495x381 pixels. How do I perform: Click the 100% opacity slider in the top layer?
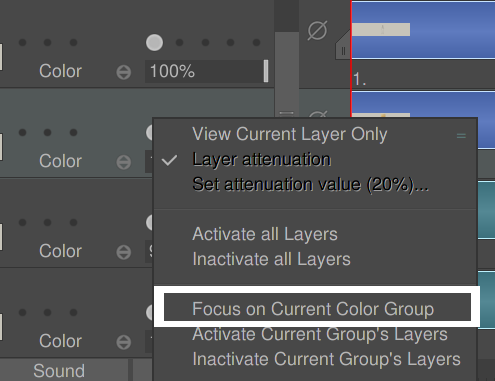(x=207, y=71)
